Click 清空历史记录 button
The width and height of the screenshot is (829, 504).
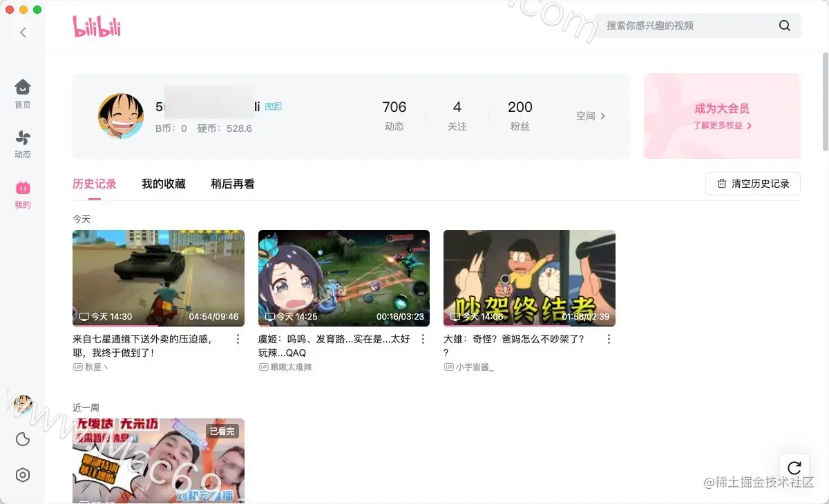[753, 184]
